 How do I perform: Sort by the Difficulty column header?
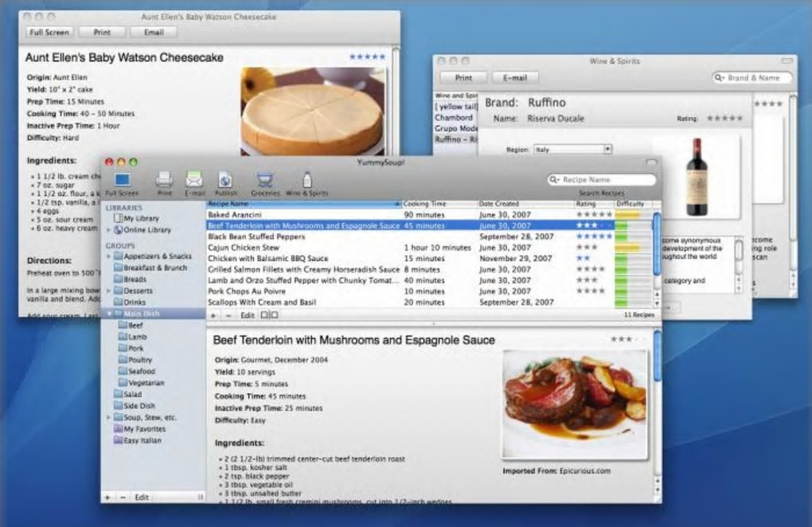pos(633,204)
